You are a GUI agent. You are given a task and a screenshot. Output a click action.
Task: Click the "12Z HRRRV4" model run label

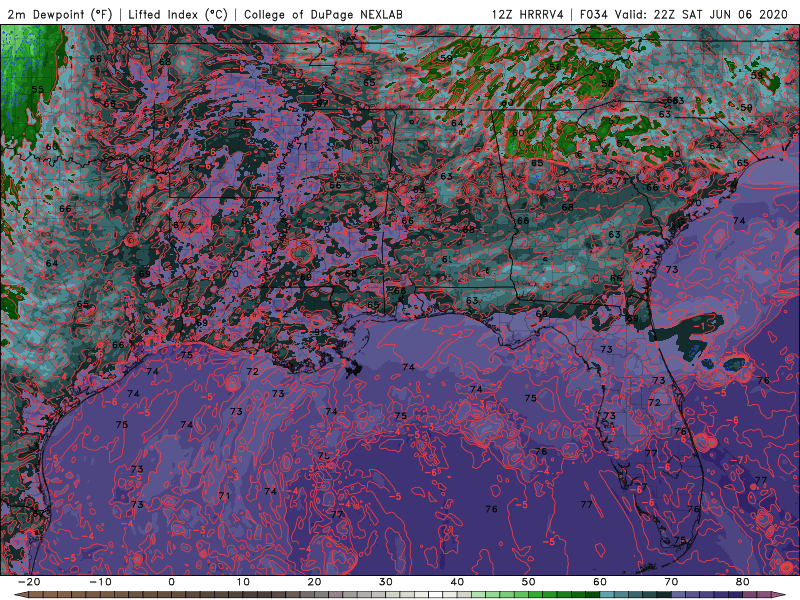tap(528, 14)
